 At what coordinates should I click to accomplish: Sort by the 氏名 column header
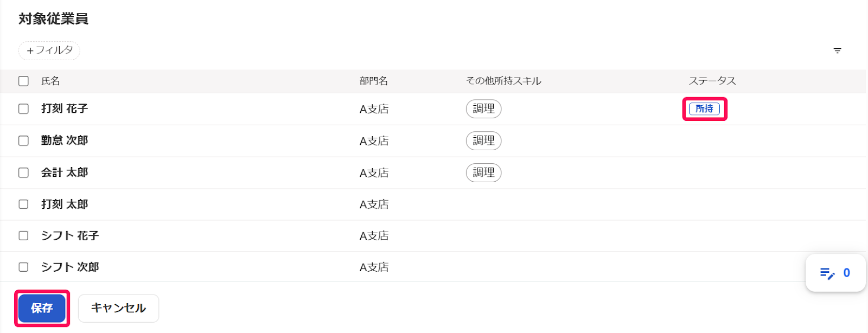50,81
